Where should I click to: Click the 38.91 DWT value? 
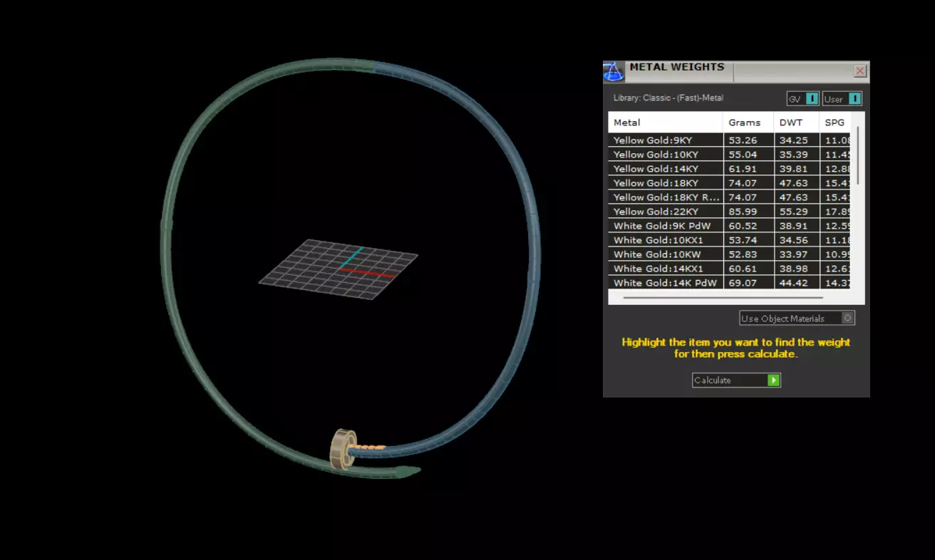(793, 226)
